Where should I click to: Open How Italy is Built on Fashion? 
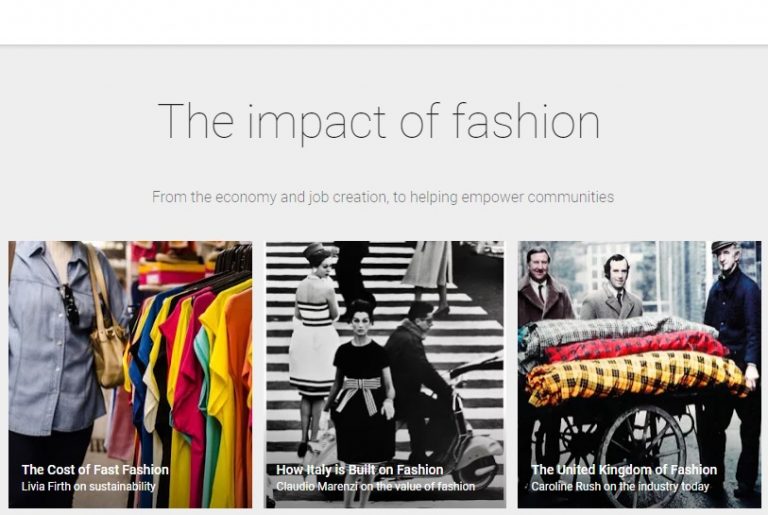point(360,469)
